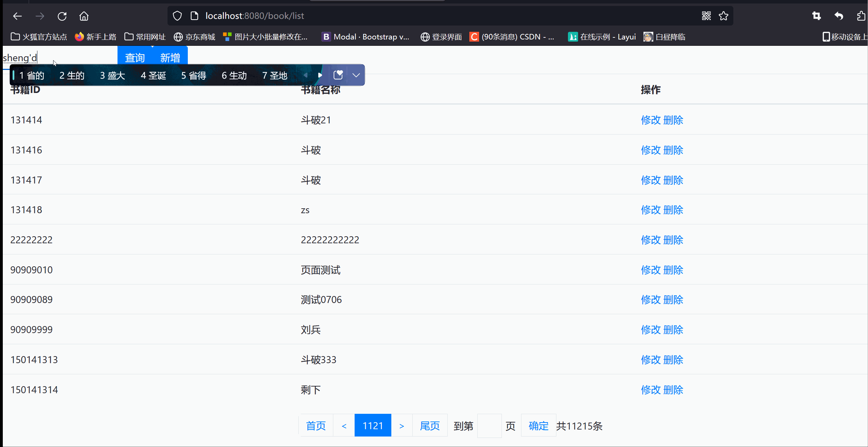This screenshot has width=868, height=447.
Task: Select IME candidate 圣诞
Action: pyautogui.click(x=153, y=75)
